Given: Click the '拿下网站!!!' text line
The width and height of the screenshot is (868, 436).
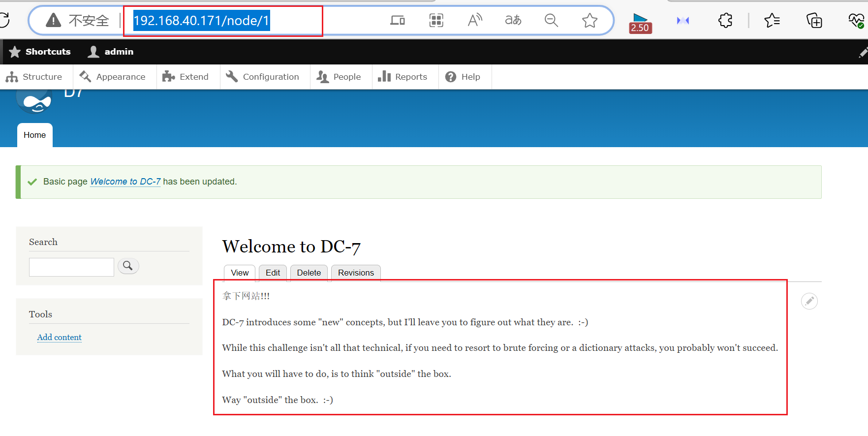Looking at the screenshot, I should point(246,296).
